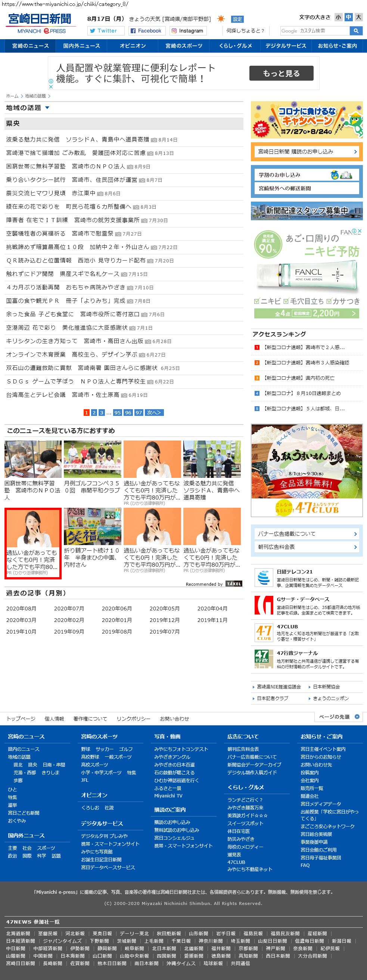Open コロナに負けるなキャンペーン banner
The height and width of the screenshot is (980, 367).
coord(307,120)
